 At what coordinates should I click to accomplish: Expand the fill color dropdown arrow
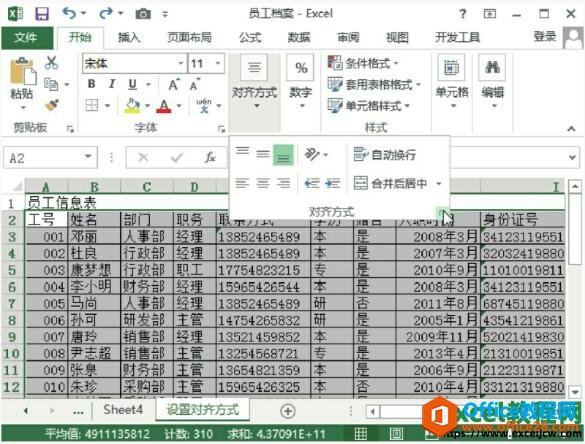coord(147,106)
